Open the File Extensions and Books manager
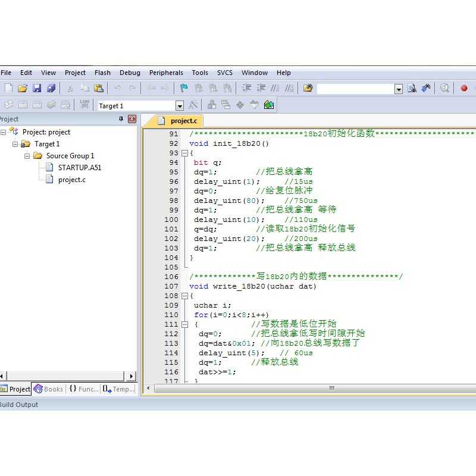This screenshot has width=476, height=476. point(212,105)
